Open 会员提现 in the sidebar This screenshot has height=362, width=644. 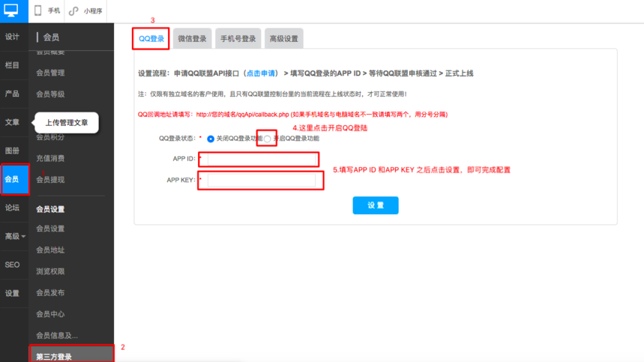50,180
